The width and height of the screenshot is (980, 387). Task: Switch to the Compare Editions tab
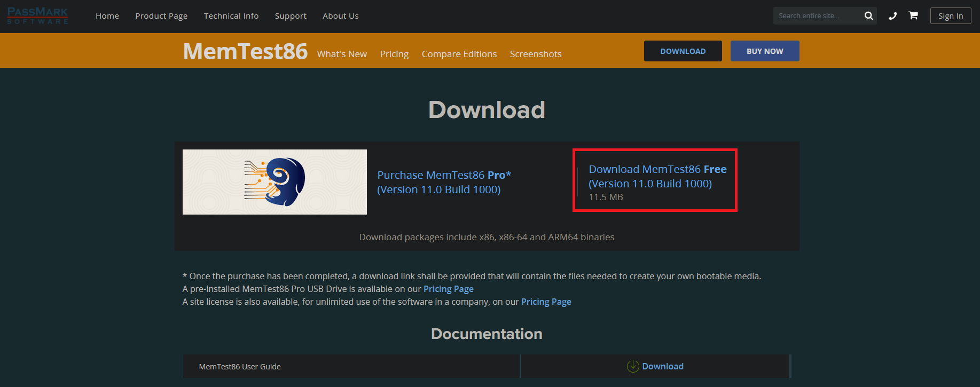click(x=459, y=54)
